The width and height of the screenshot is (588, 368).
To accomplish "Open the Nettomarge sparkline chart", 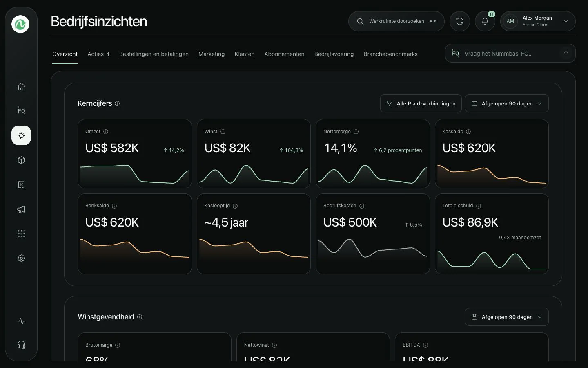I will pyautogui.click(x=373, y=175).
